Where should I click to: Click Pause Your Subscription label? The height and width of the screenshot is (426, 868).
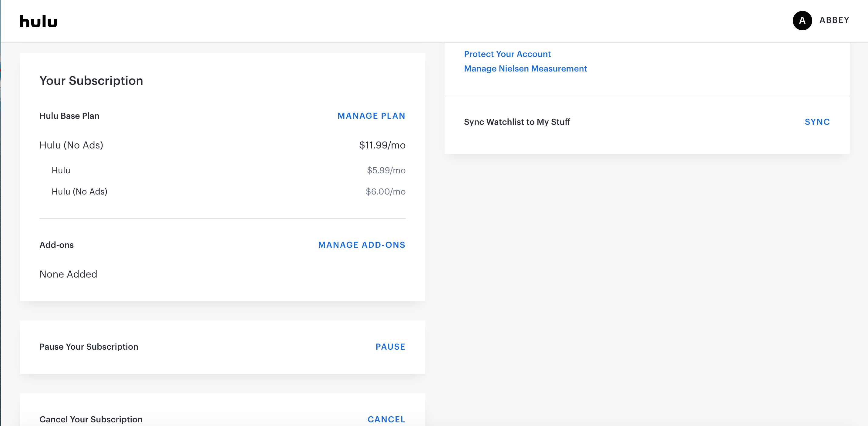point(89,347)
